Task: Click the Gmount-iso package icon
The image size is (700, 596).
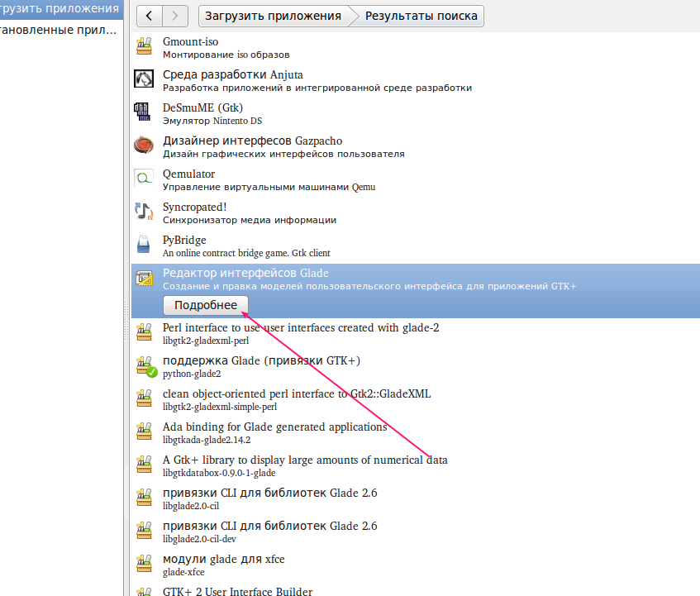Action: 144,46
